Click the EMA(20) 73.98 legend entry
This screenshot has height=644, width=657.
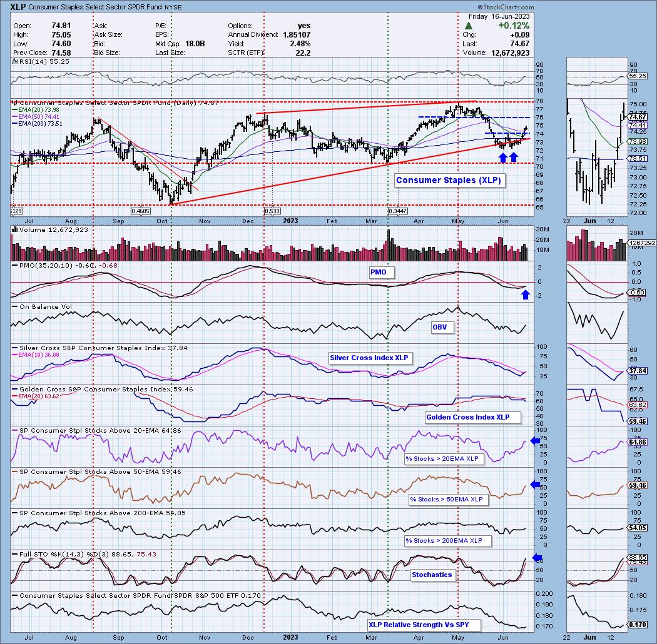pyautogui.click(x=35, y=109)
